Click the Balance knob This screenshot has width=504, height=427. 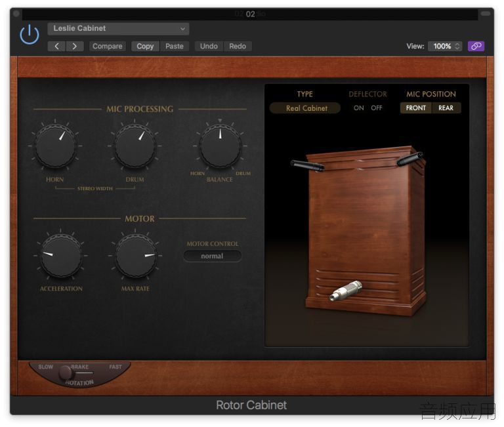[220, 146]
